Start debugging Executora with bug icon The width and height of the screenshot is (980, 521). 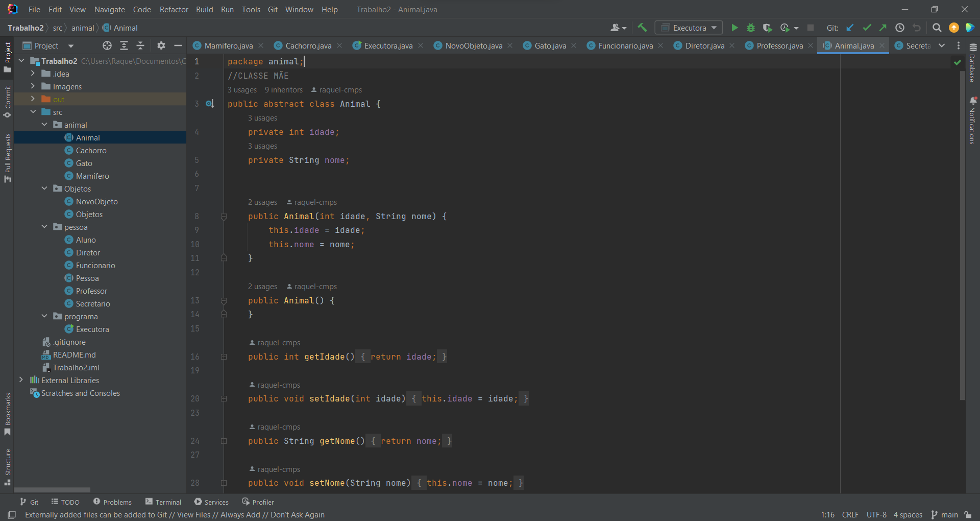751,28
